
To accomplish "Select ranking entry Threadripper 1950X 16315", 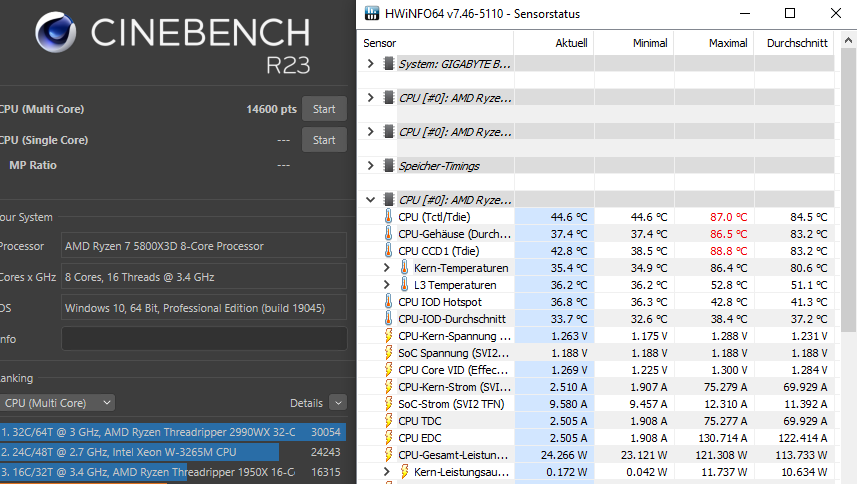I will click(173, 472).
